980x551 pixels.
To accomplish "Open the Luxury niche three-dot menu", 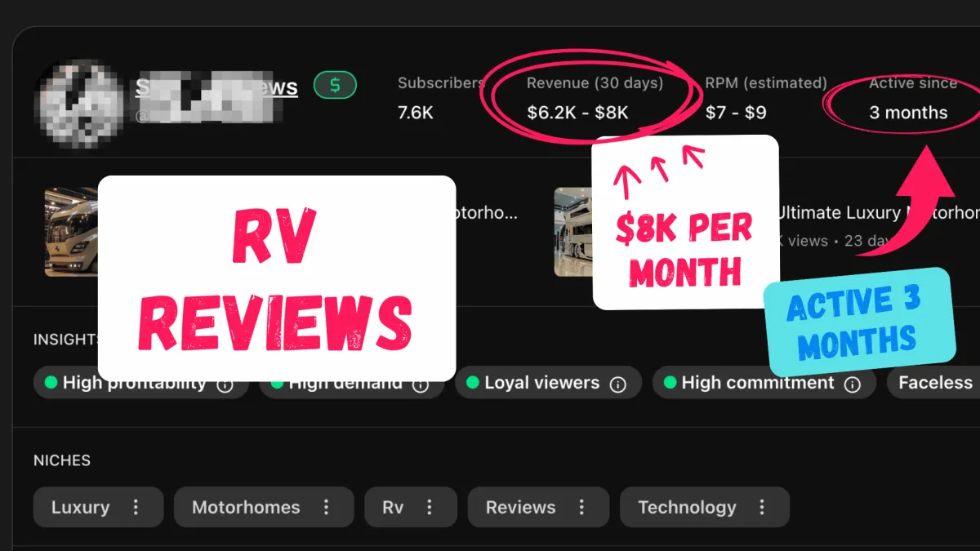I will (x=136, y=507).
